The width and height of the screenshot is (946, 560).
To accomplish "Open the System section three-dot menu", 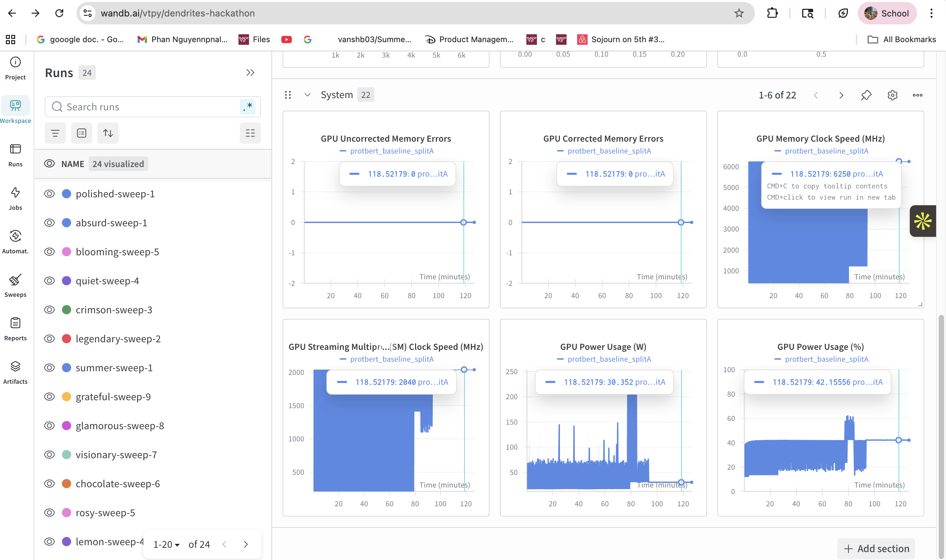I will point(917,95).
